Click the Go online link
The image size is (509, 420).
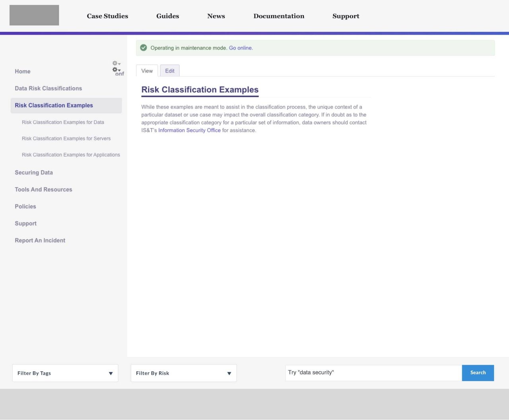[241, 48]
